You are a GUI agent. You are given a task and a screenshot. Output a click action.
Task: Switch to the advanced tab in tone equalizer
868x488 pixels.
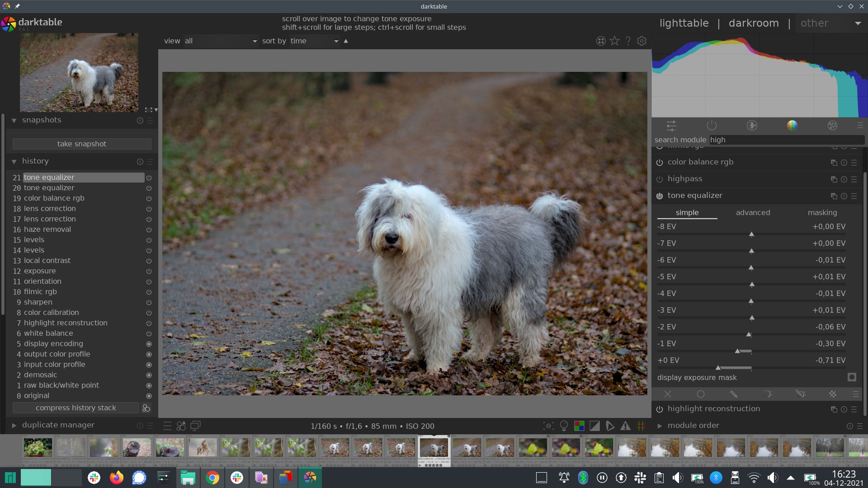753,212
